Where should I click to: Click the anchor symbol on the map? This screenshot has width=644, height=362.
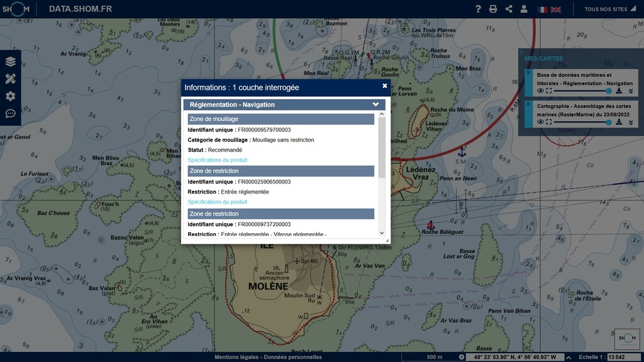click(462, 151)
